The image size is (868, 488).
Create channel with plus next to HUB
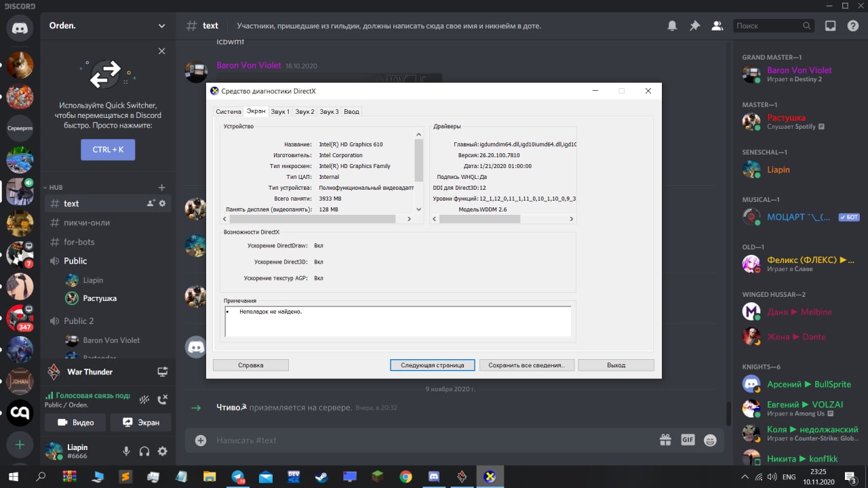(161, 187)
